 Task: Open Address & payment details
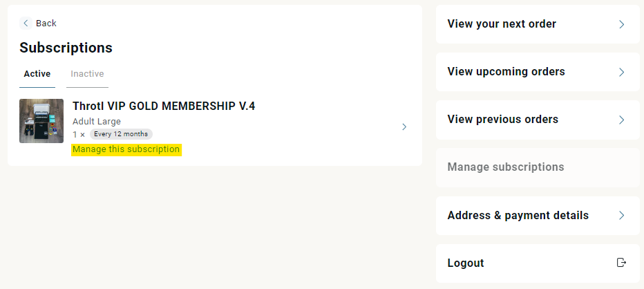(538, 216)
